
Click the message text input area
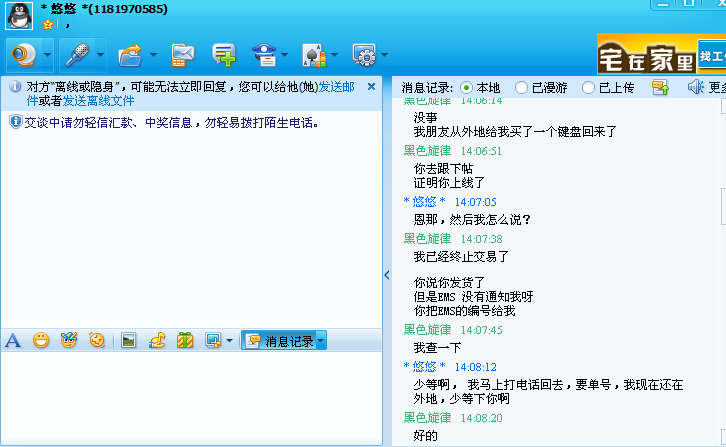(191, 397)
